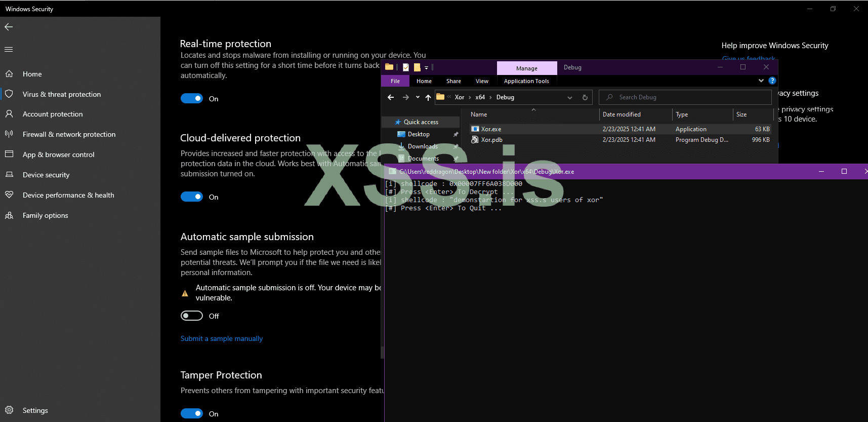Open the recent locations dropdown in Explorer

point(418,97)
